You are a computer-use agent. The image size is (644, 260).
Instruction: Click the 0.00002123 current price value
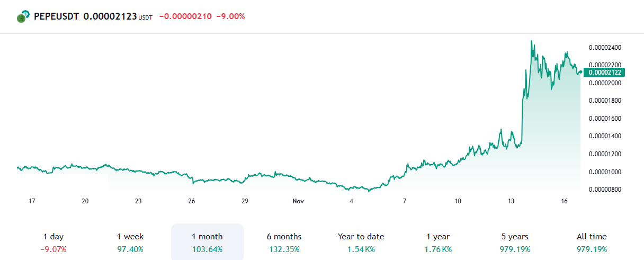pyautogui.click(x=110, y=16)
